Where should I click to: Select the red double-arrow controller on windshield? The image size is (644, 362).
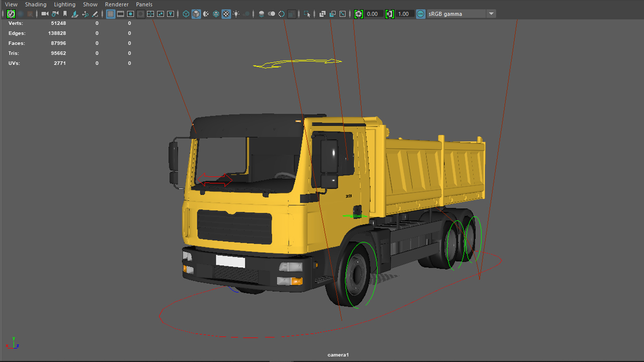click(215, 179)
